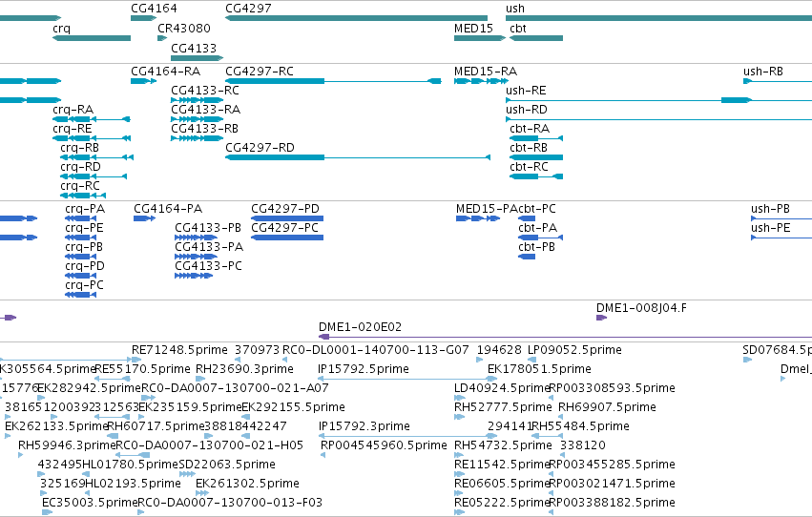Click transcript CG4297-RC glyph
Image resolution: width=812 pixels, height=517 pixels.
tap(333, 81)
